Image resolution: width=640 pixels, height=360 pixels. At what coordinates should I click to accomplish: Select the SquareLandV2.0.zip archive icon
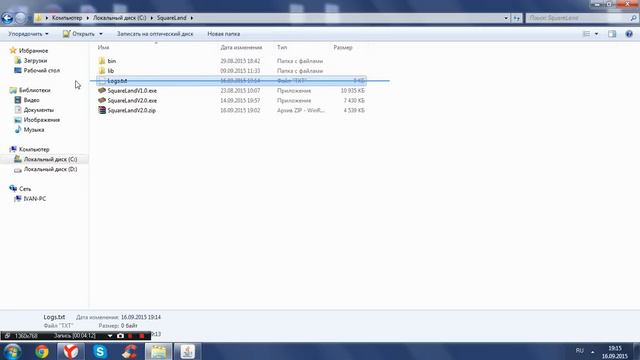pyautogui.click(x=102, y=110)
